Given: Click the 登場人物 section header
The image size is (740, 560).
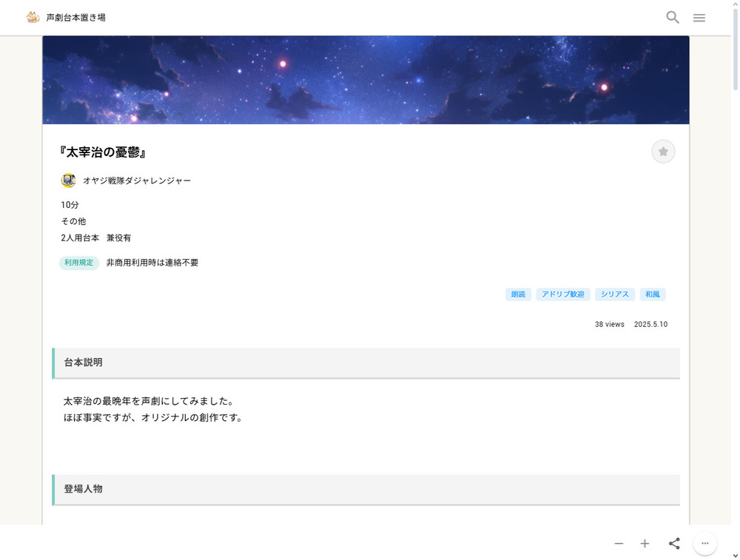Looking at the screenshot, I should [x=366, y=489].
